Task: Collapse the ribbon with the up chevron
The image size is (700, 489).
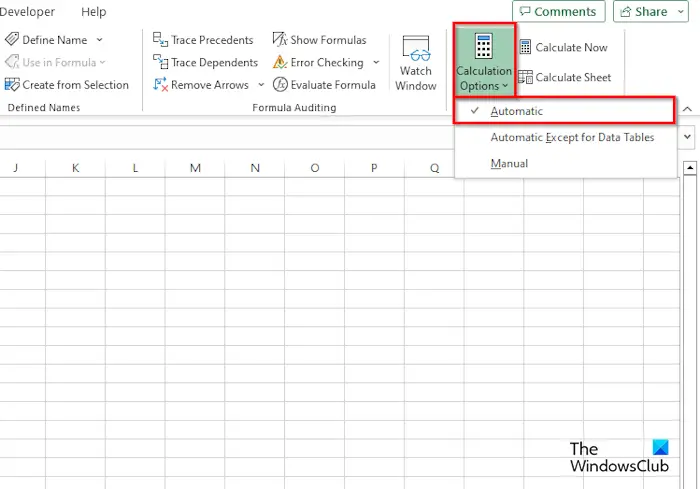Action: [688, 109]
